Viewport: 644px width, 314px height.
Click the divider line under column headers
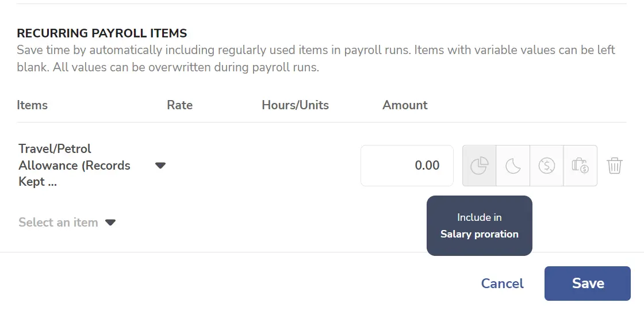pos(321,122)
